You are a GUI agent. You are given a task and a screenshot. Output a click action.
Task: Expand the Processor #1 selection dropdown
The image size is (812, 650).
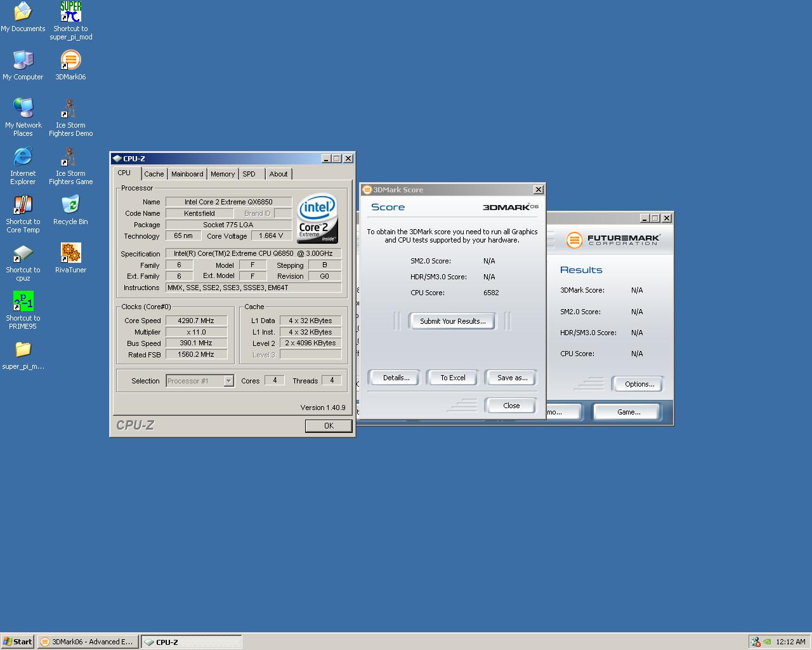click(228, 381)
